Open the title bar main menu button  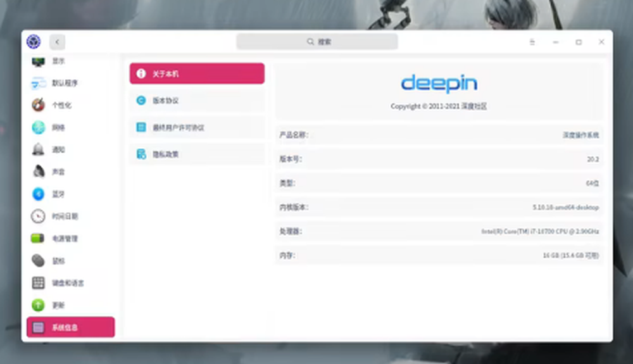[x=532, y=42]
